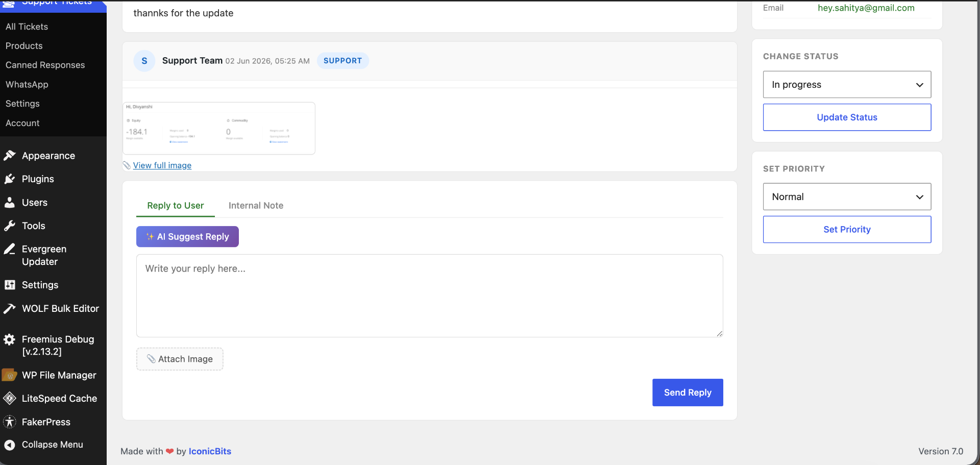The height and width of the screenshot is (465, 980).
Task: Open the Change Status dropdown
Action: (847, 85)
